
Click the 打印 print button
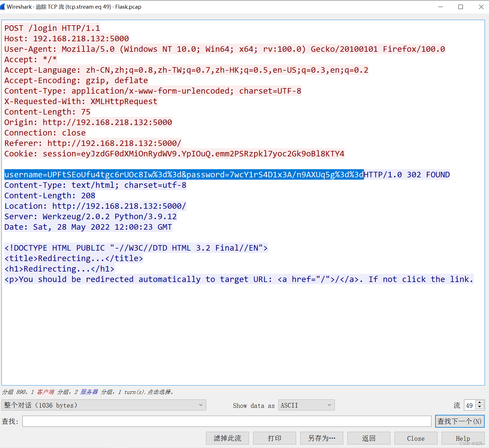tap(275, 438)
